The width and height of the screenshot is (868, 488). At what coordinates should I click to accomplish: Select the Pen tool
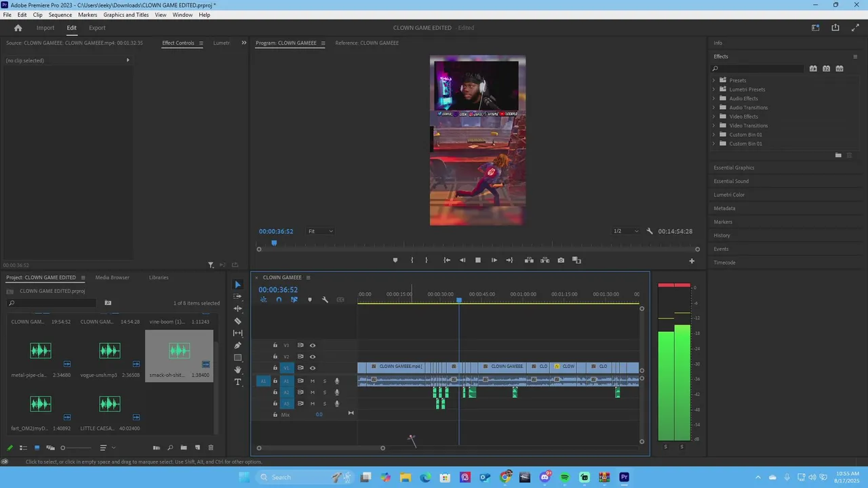(238, 345)
